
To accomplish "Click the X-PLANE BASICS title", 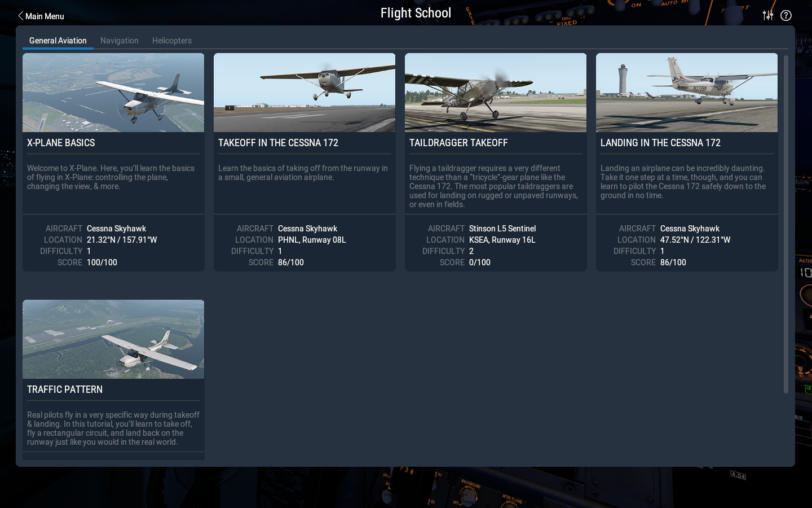I will point(61,143).
